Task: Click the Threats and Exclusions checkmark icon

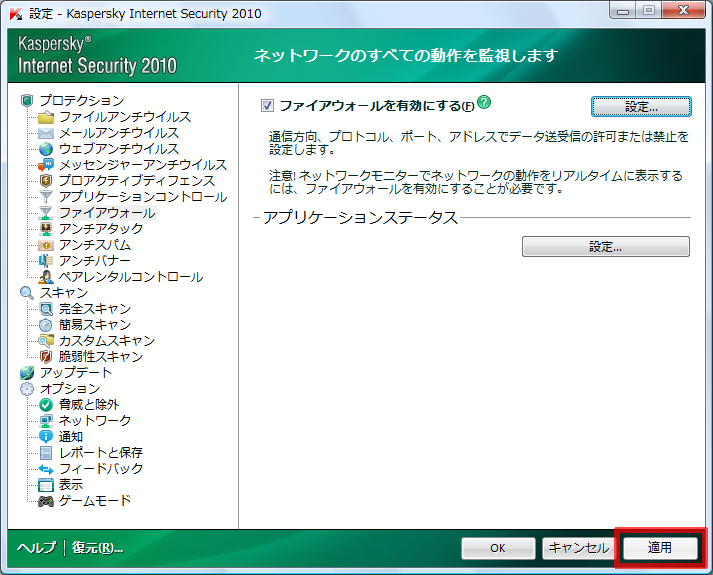Action: (46, 405)
